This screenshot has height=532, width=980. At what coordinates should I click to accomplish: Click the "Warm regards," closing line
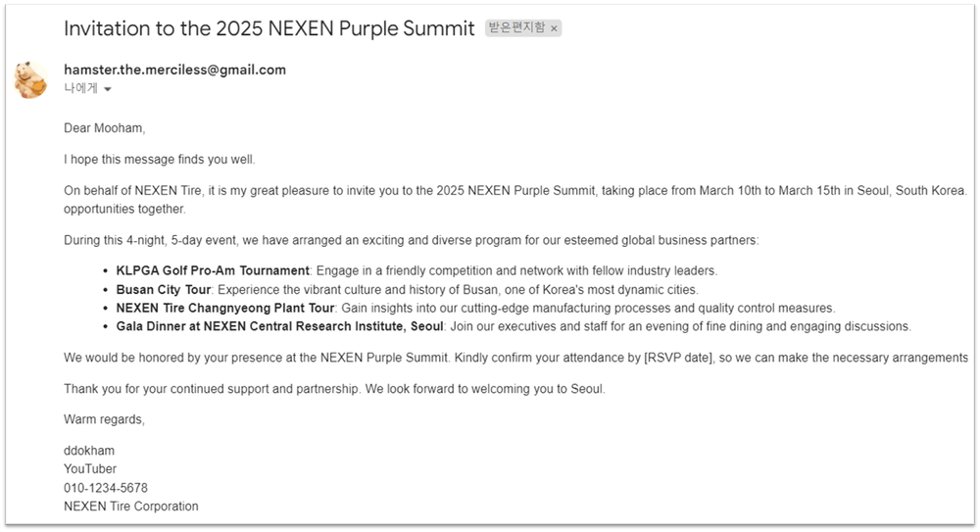pos(104,420)
